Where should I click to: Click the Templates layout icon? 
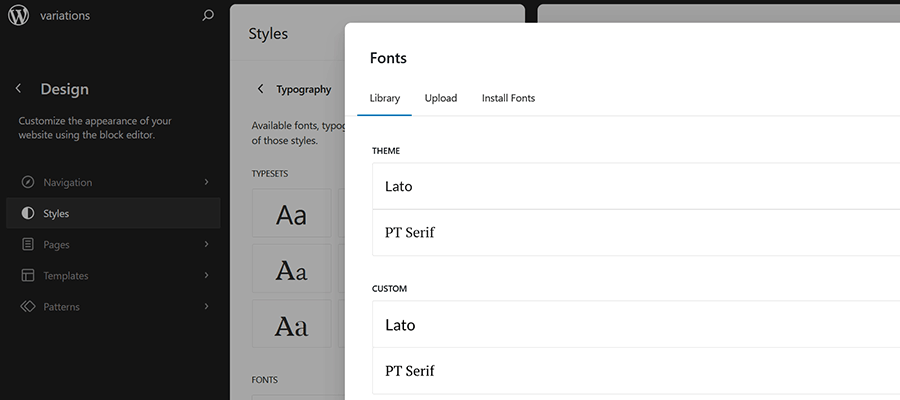[x=27, y=275]
